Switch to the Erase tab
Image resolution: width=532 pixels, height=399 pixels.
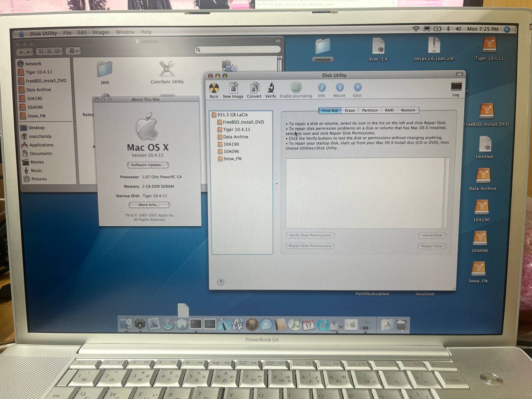pyautogui.click(x=350, y=111)
